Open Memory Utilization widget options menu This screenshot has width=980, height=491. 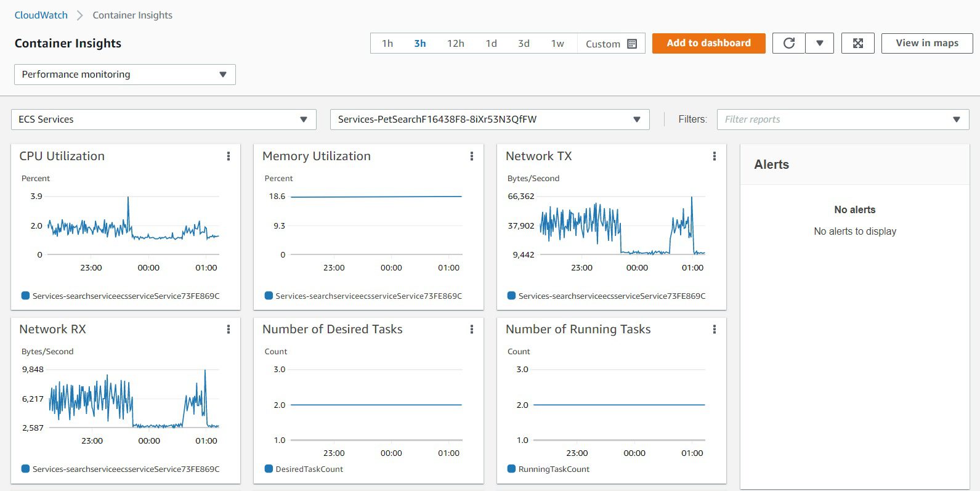[472, 156]
